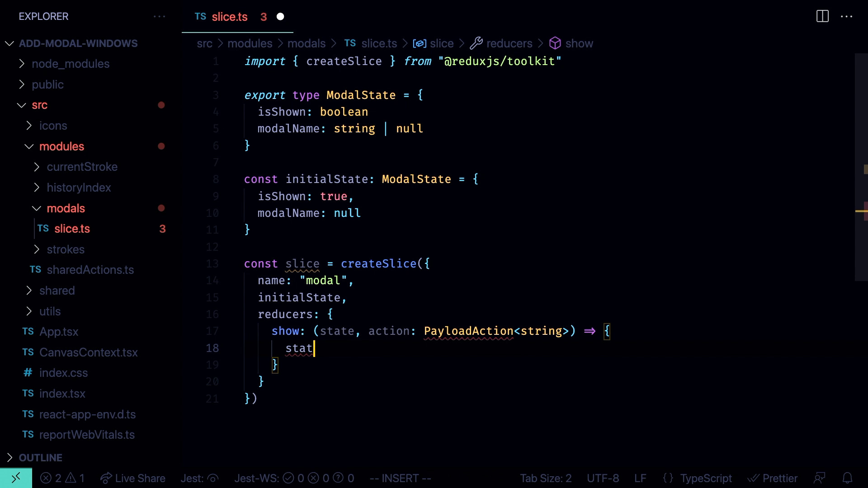868x488 pixels.
Task: Open the split editor icon
Action: 822,16
